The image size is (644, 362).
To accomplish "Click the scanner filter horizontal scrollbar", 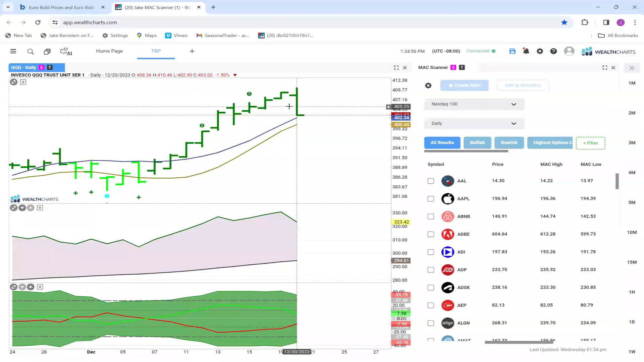I will [x=466, y=151].
